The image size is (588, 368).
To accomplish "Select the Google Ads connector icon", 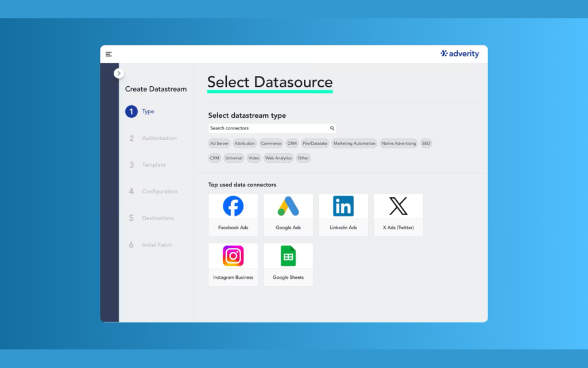I will tap(288, 206).
